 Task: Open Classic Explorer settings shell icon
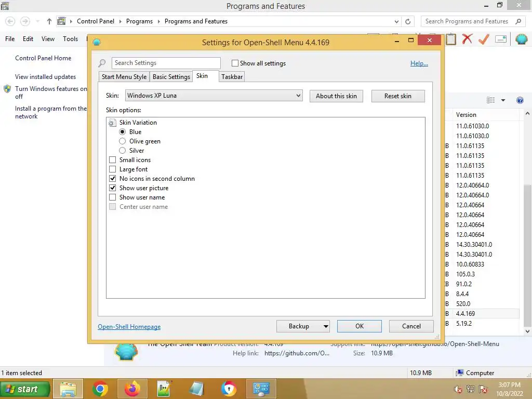point(521,39)
